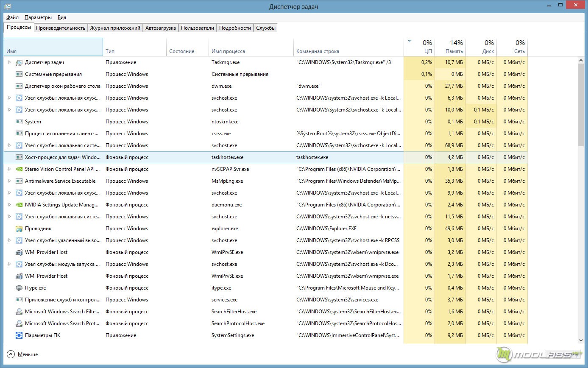
Task: Click the Процесс исполнения клиент row icon
Action: [19, 134]
